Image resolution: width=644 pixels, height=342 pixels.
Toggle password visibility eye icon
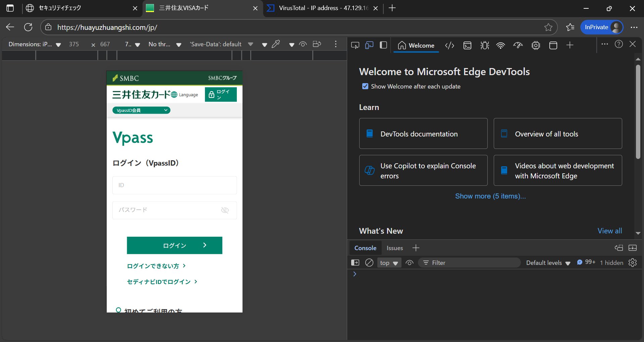point(225,210)
